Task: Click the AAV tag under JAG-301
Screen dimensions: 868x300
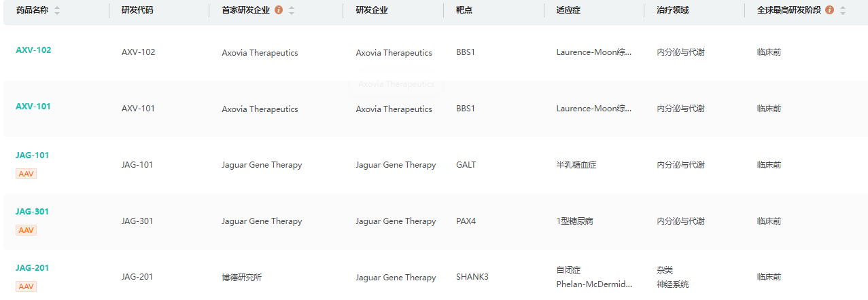Action: point(26,230)
